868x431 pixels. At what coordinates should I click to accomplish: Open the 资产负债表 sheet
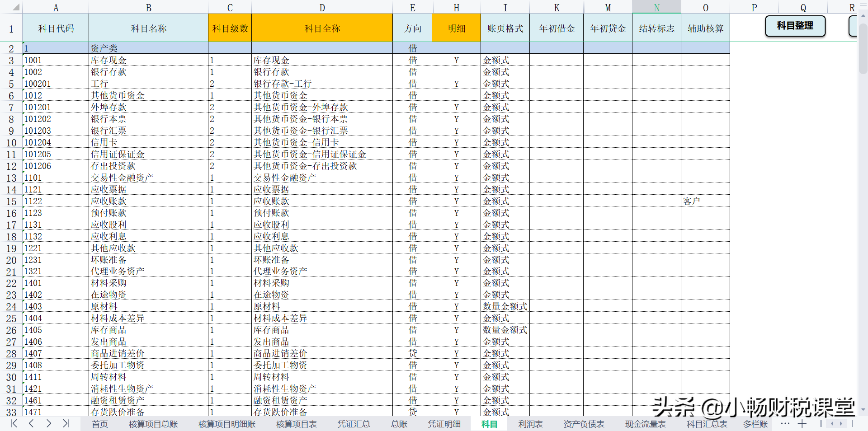583,424
